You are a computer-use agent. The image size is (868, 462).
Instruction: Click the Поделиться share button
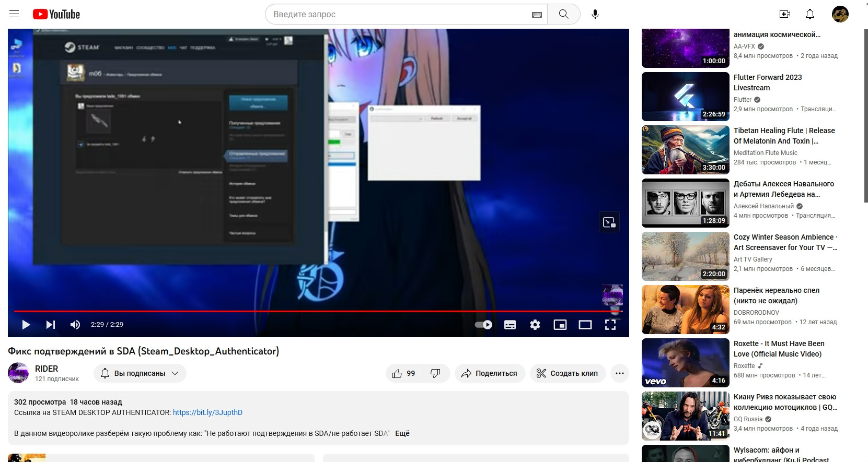point(490,373)
